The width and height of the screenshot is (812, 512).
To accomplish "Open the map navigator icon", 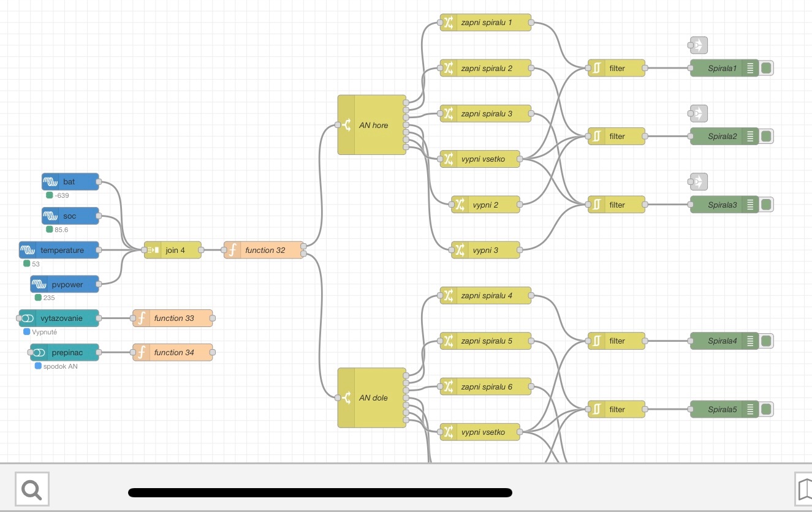I will 804,489.
